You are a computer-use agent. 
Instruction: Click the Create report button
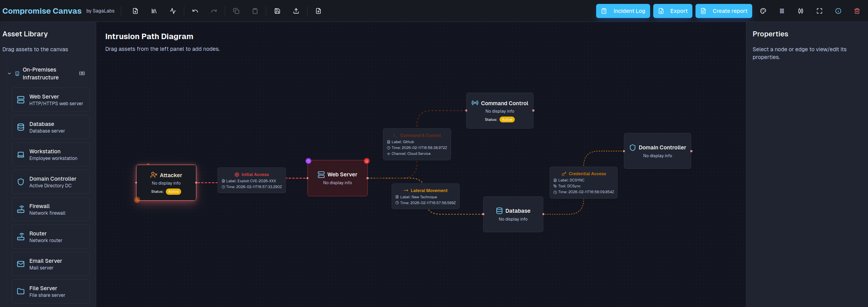click(724, 11)
